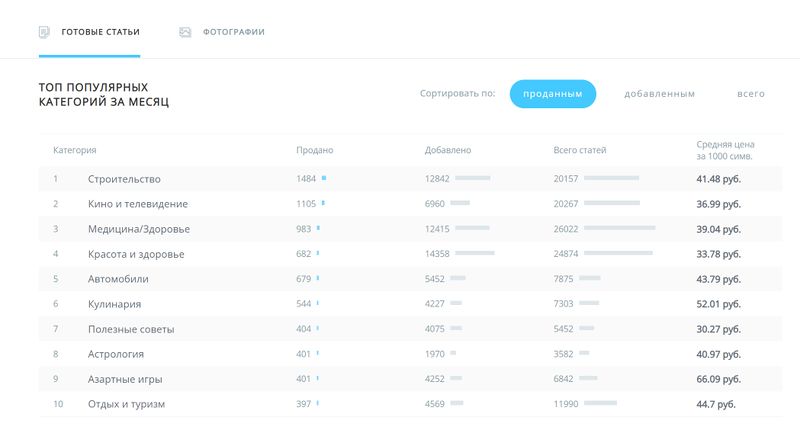Viewport: 800px width, 430px height.
Task: Click the Добавлено column header
Action: coord(447,150)
